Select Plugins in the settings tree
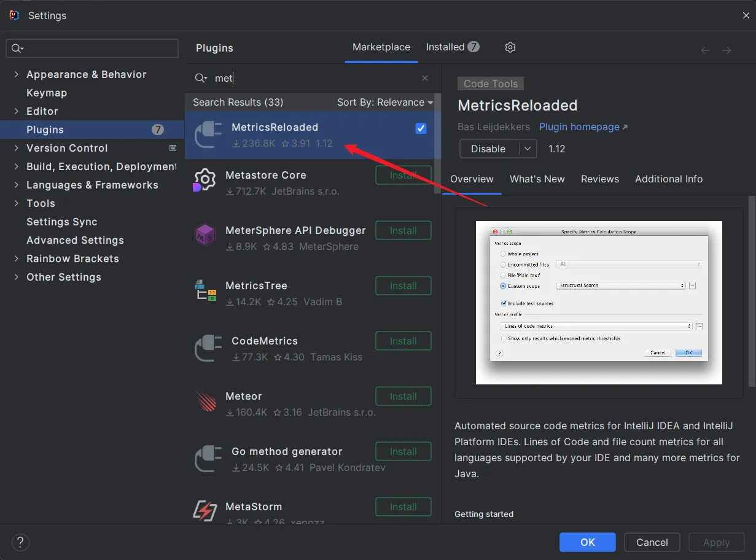The image size is (756, 560). pyautogui.click(x=92, y=130)
